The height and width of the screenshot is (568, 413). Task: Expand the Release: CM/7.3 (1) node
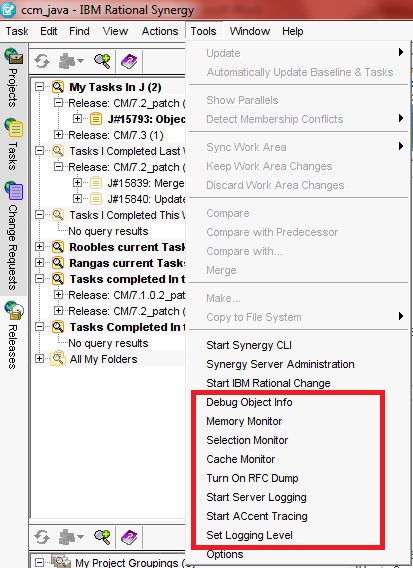click(x=58, y=135)
